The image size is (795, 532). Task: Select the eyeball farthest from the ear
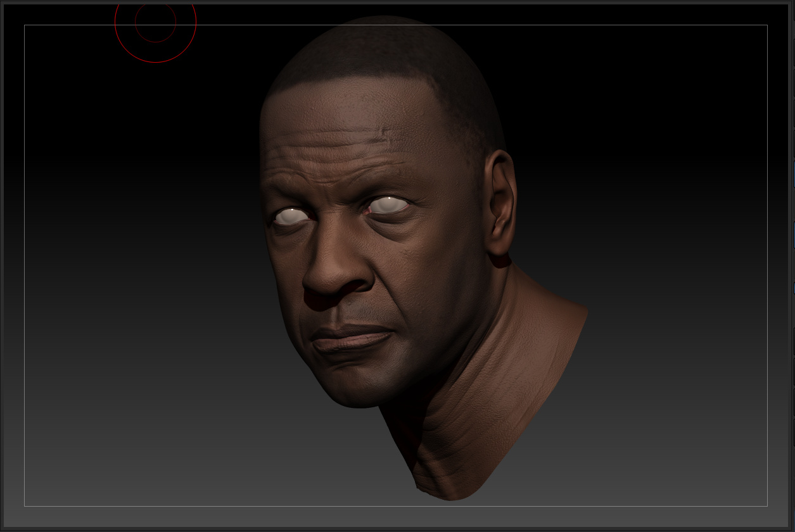291,216
